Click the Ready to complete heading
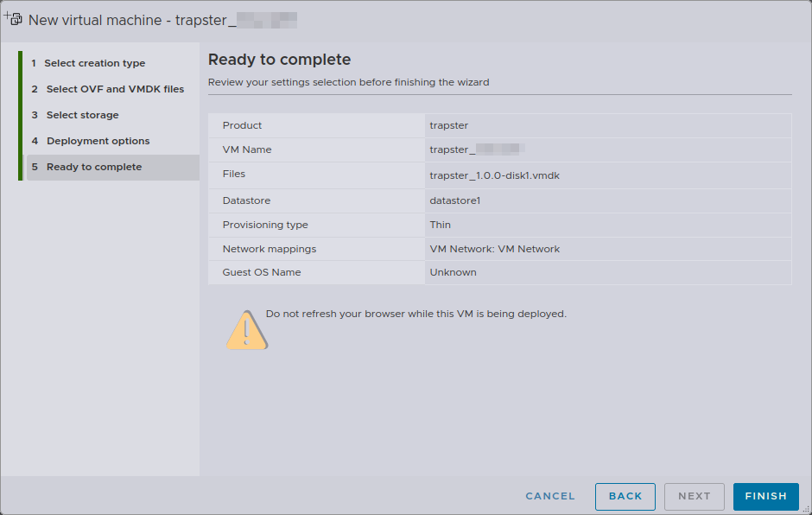Viewport: 812px width, 515px height. [x=279, y=60]
